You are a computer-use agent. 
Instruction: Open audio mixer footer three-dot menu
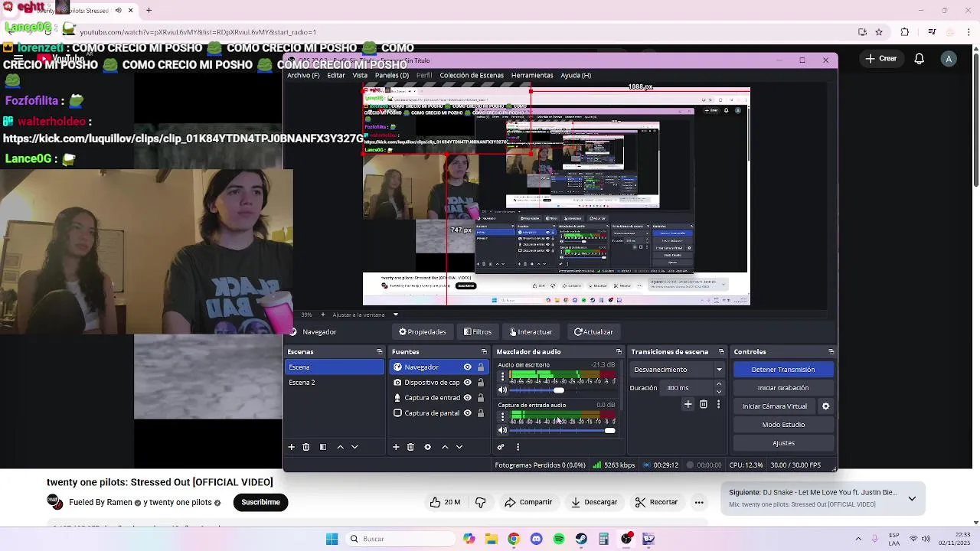(518, 447)
